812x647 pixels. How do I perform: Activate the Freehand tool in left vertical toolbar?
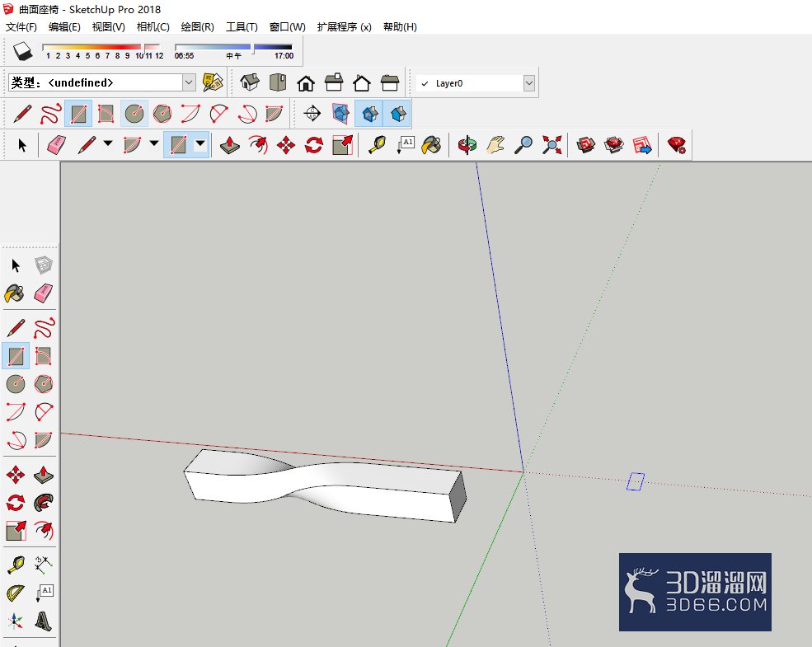point(44,328)
